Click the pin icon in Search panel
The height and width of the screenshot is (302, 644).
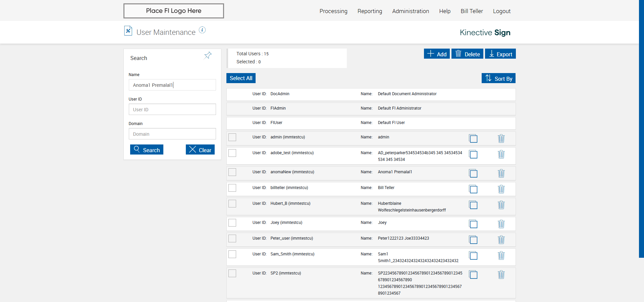[208, 55]
